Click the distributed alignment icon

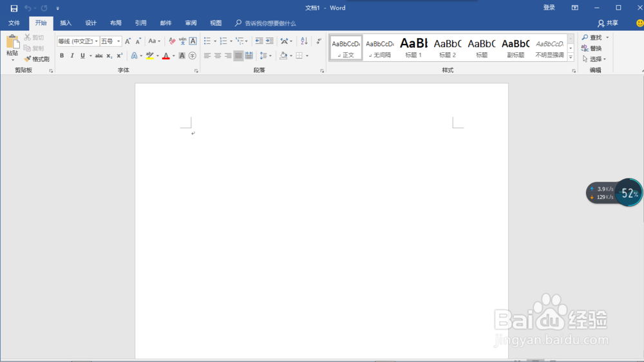(x=249, y=55)
